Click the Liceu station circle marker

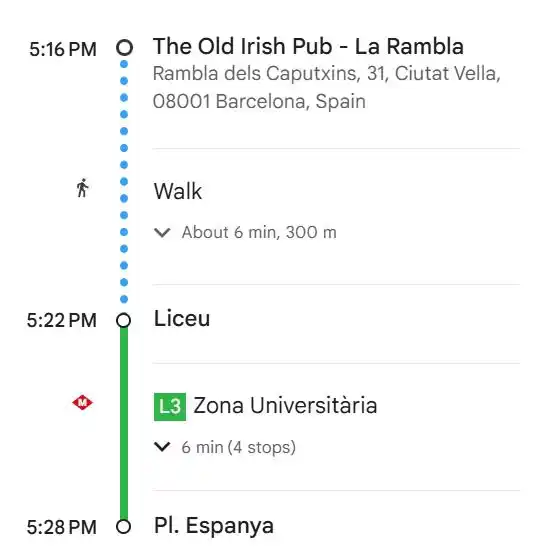click(123, 320)
